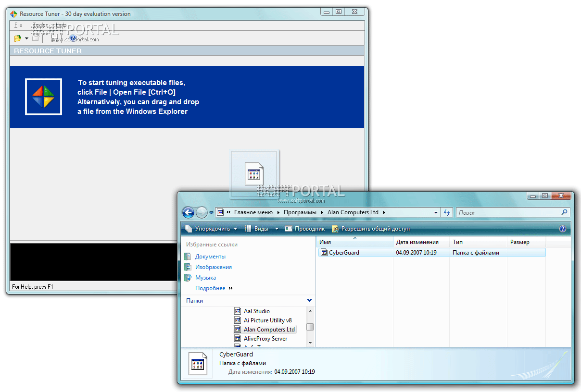The width and height of the screenshot is (581, 392).
Task: Select 'Alan Computers Ltd' in the address breadcrumb
Action: point(353,212)
